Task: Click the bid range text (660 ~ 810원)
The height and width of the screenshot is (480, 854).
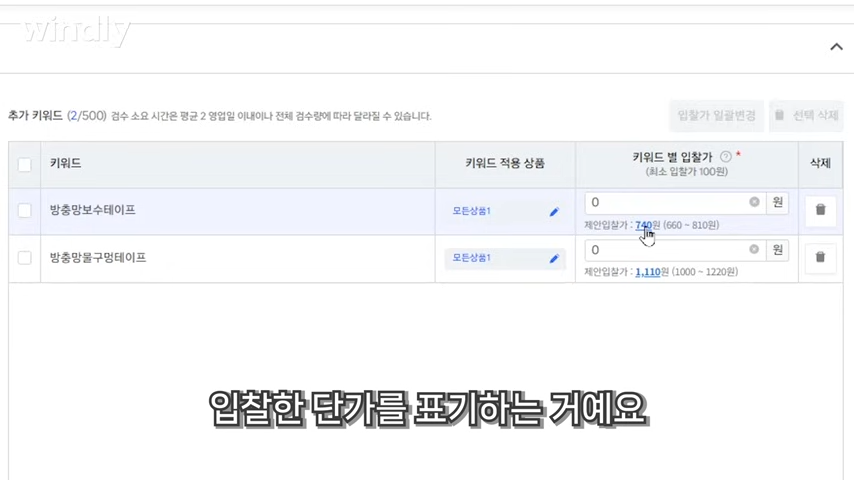Action: [x=691, y=225]
